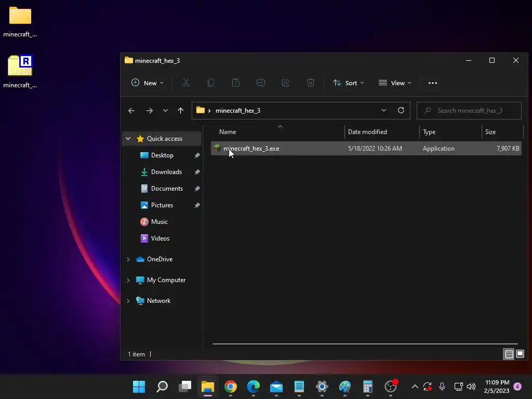Click the Copy icon in toolbar
The width and height of the screenshot is (532, 399).
(211, 83)
